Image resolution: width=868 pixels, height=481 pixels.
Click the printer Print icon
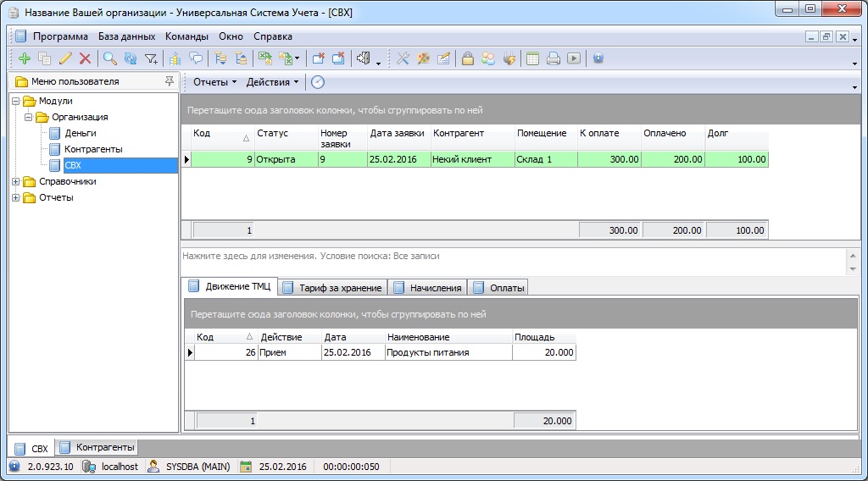point(553,58)
